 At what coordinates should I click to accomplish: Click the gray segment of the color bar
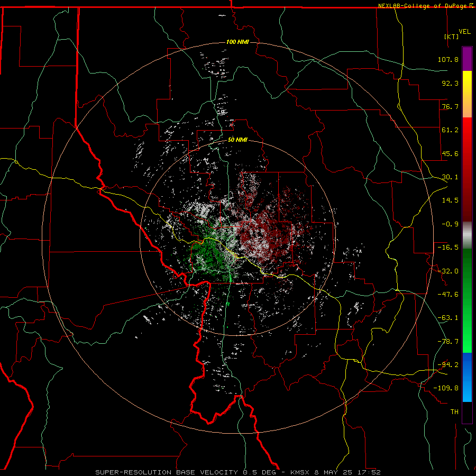pos(467,235)
